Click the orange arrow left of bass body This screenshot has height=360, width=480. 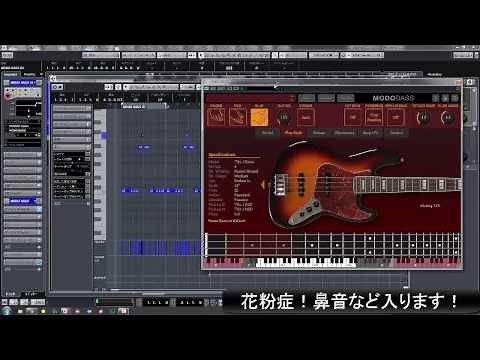(263, 184)
